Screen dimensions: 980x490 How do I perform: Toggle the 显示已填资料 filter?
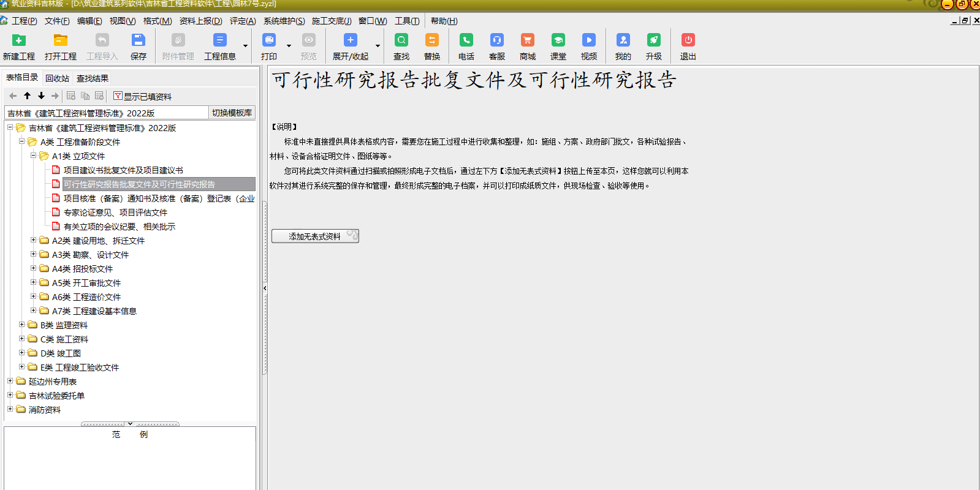click(x=142, y=96)
